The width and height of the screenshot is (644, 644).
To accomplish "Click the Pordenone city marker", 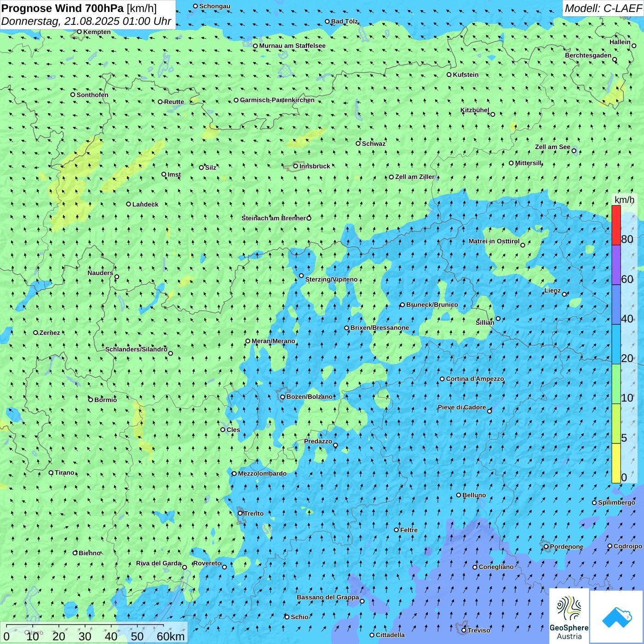I will pos(546,547).
